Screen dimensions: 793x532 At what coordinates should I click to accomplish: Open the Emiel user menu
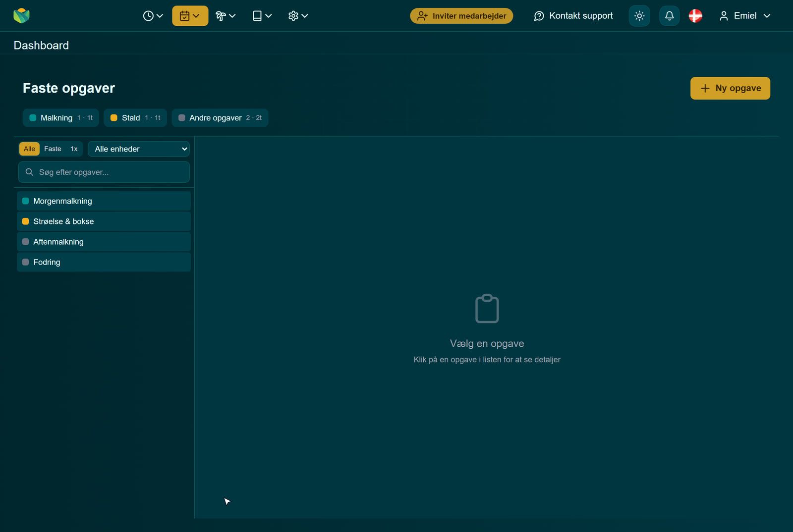[745, 16]
